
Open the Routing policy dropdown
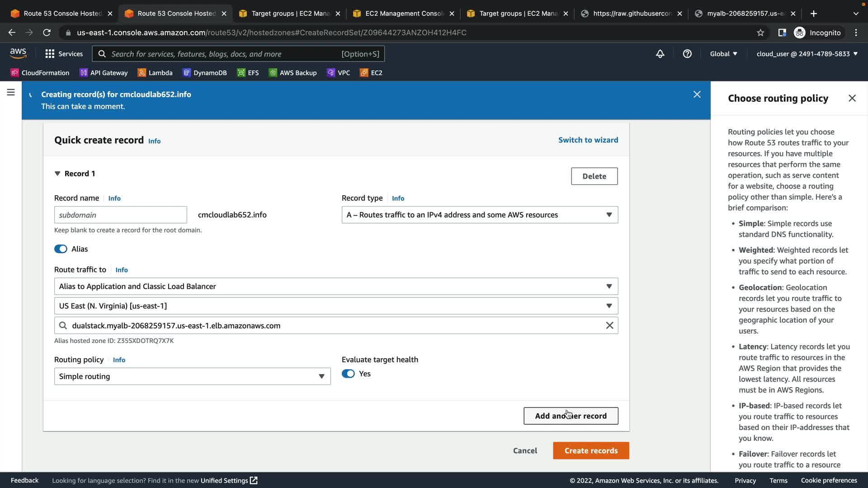coord(192,376)
